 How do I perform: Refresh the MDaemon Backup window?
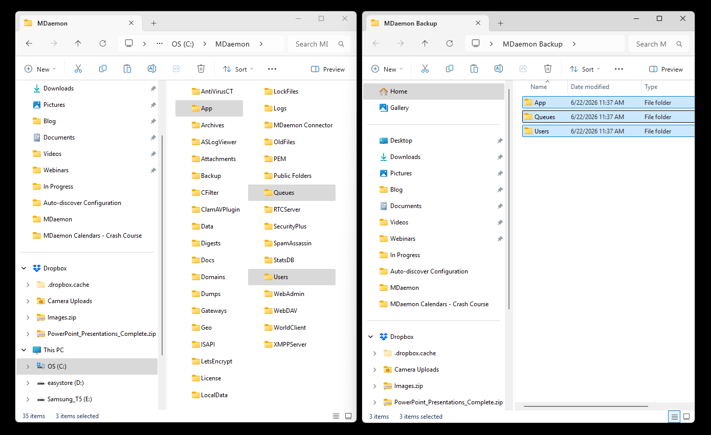coord(449,44)
